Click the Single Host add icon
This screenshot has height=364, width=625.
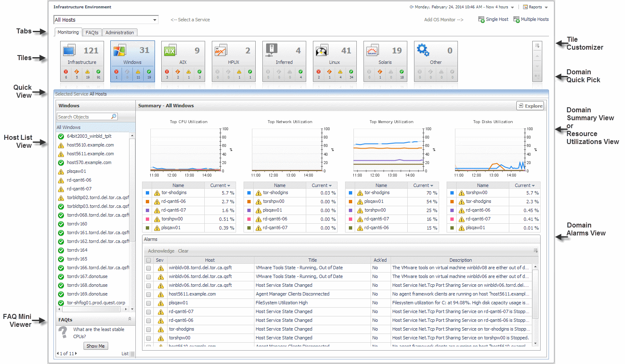pos(481,20)
